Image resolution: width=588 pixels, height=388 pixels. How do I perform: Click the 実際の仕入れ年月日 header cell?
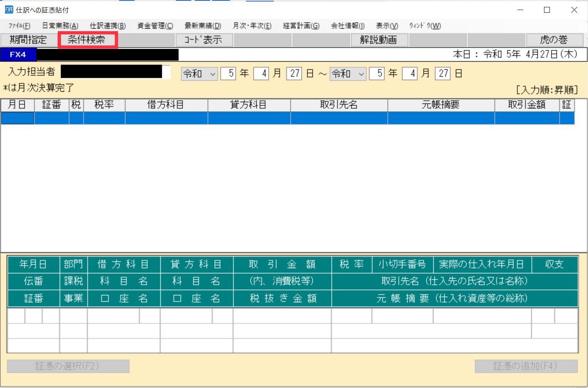click(482, 265)
